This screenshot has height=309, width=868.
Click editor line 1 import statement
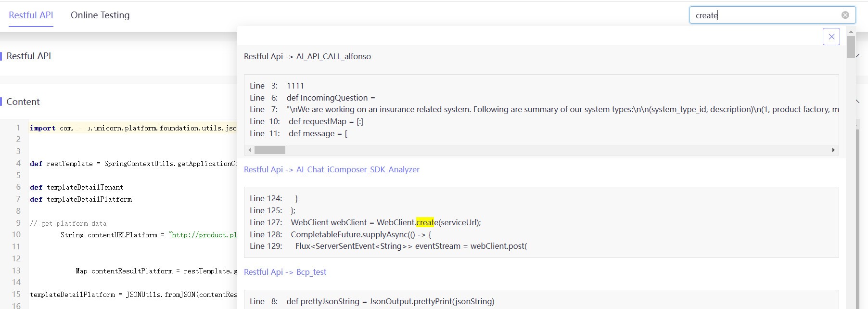coord(133,128)
